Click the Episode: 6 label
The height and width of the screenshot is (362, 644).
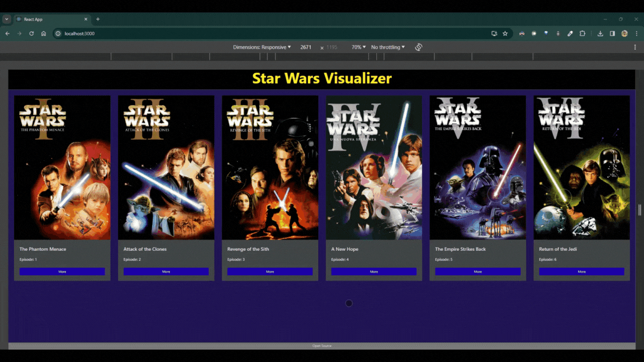[x=548, y=259]
